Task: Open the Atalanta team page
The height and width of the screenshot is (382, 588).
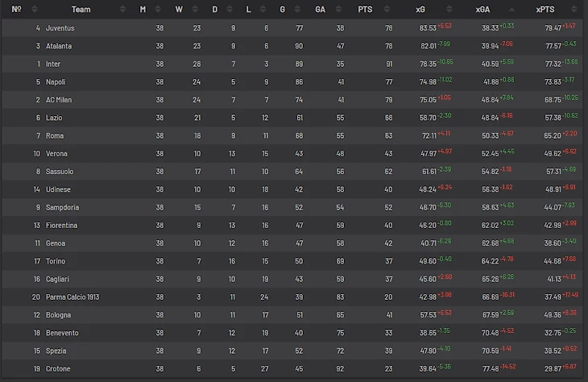Action: tap(59, 46)
